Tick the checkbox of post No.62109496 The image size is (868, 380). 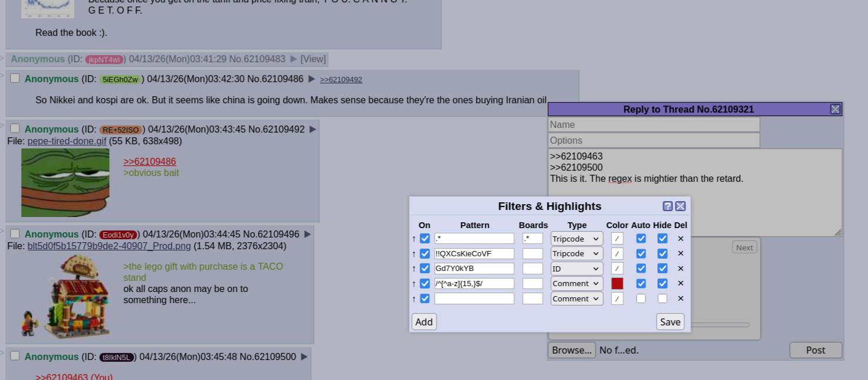pos(15,233)
